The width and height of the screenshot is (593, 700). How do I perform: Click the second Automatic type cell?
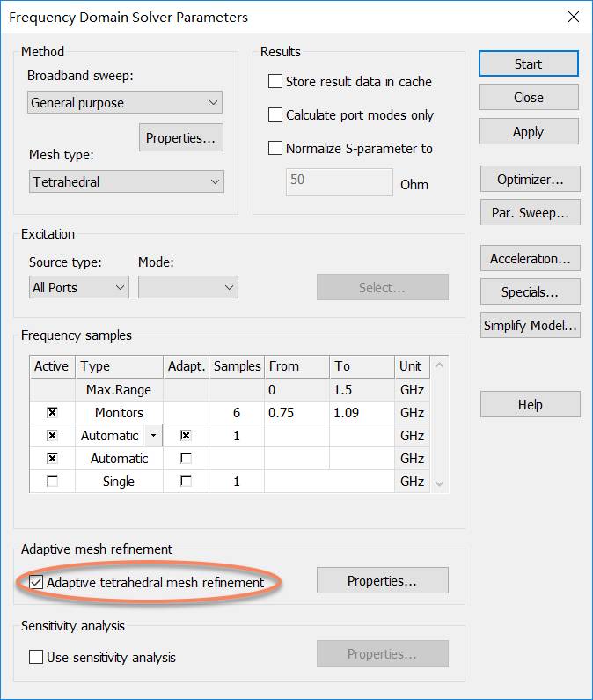(x=119, y=459)
